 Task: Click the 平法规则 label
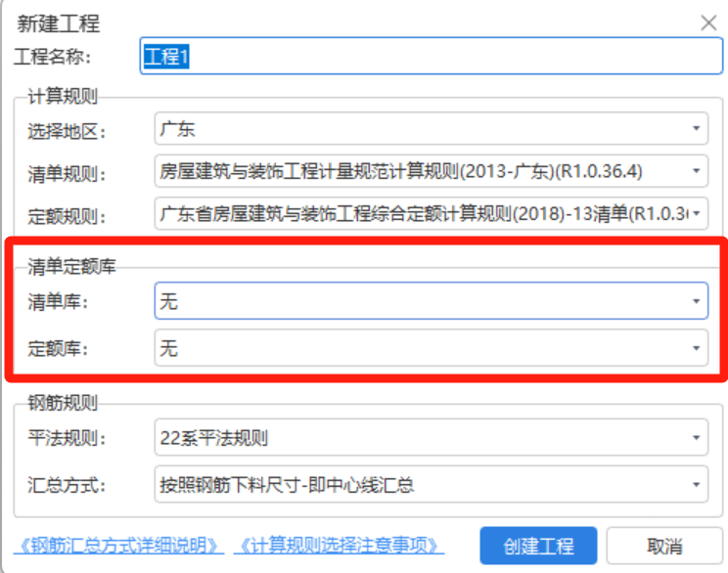pyautogui.click(x=67, y=437)
